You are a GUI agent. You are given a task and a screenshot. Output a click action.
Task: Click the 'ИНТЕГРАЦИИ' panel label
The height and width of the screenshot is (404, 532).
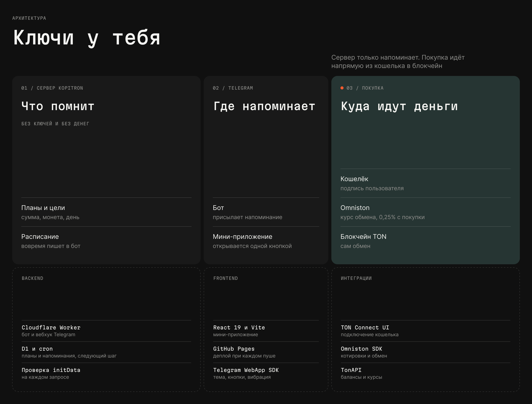tap(356, 278)
